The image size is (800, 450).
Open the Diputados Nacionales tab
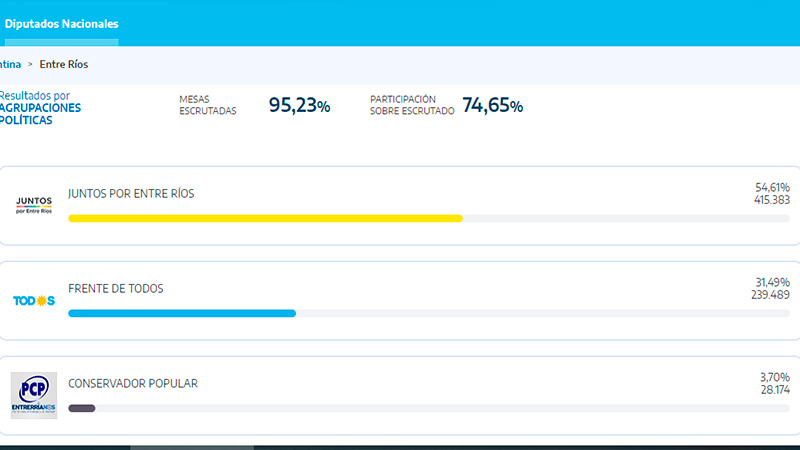[x=61, y=24]
